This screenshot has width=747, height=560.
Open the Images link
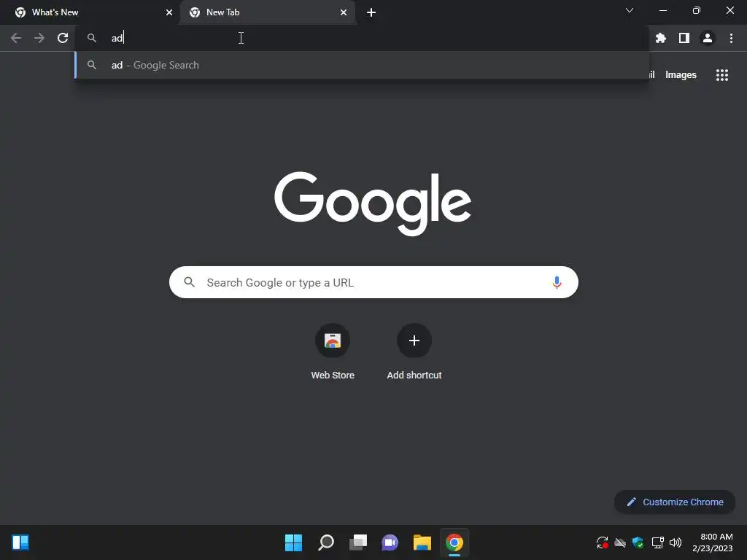(681, 75)
